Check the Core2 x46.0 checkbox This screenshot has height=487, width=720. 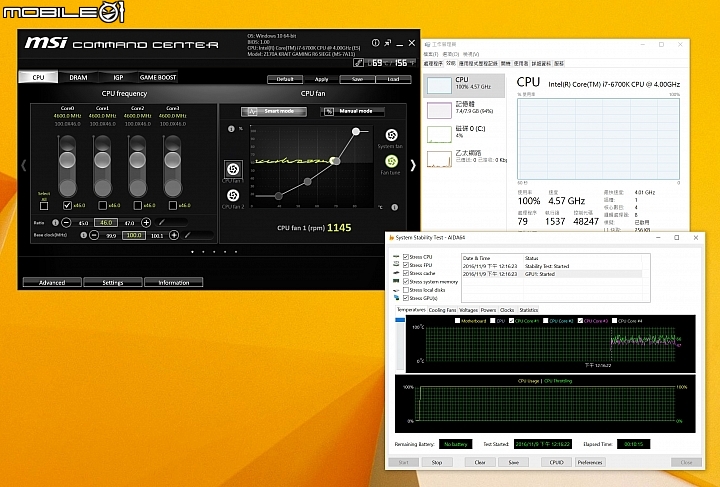tap(137, 205)
